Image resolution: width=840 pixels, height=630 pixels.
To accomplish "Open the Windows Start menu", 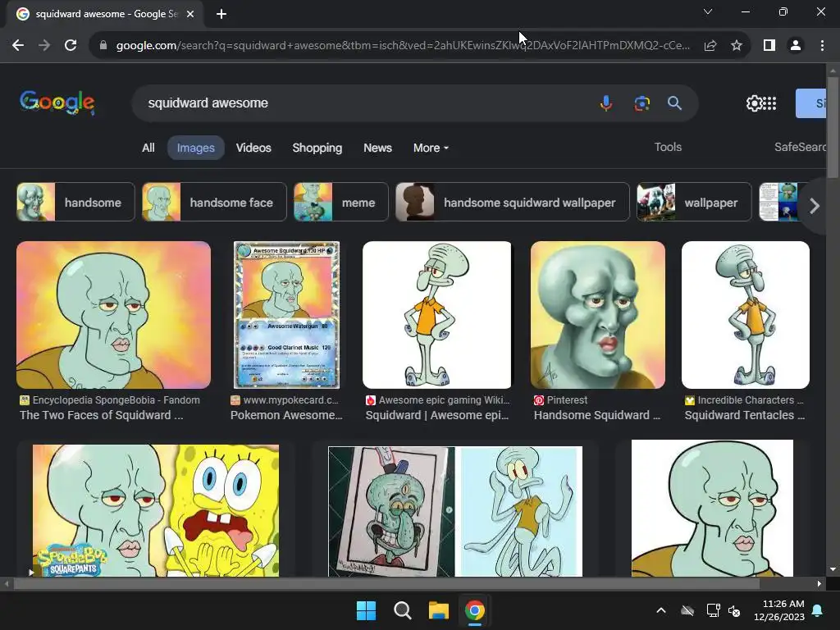I will [367, 610].
